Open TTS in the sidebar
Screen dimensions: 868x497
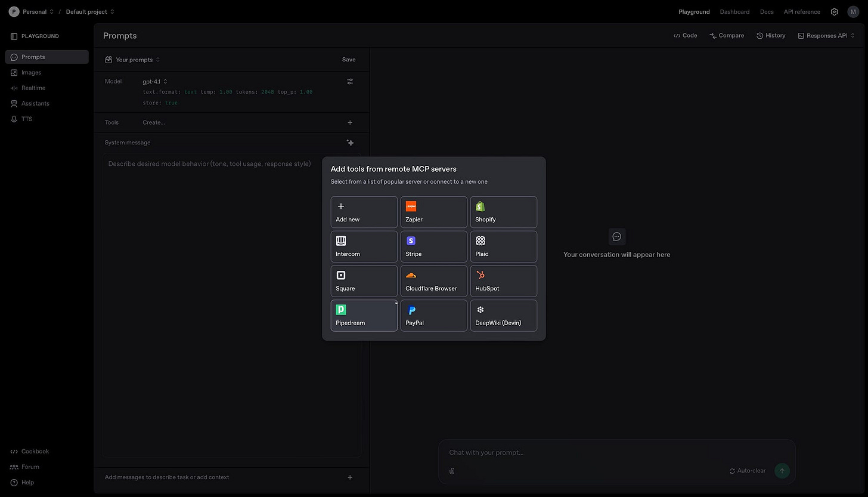click(47, 119)
